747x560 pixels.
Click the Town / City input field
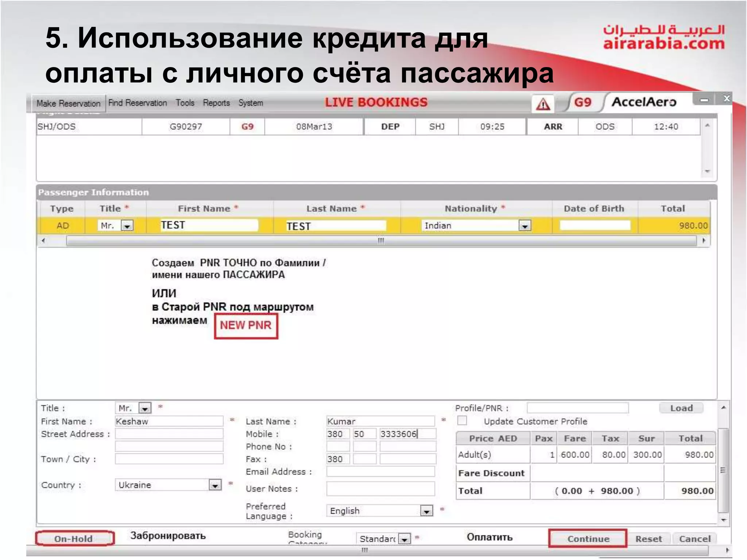point(169,459)
